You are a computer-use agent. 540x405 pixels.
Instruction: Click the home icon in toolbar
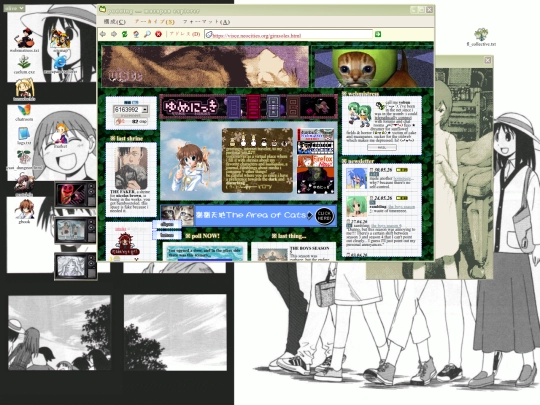click(x=136, y=34)
